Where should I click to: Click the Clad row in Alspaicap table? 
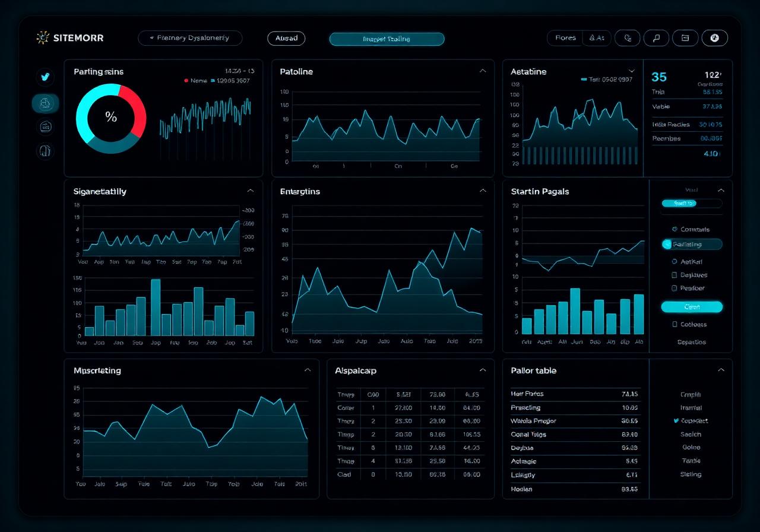[410, 474]
